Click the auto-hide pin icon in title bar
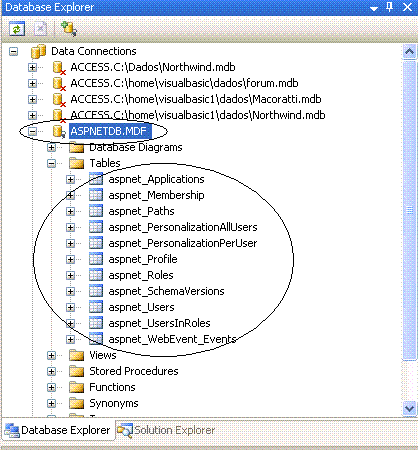The width and height of the screenshot is (418, 450). [389, 7]
